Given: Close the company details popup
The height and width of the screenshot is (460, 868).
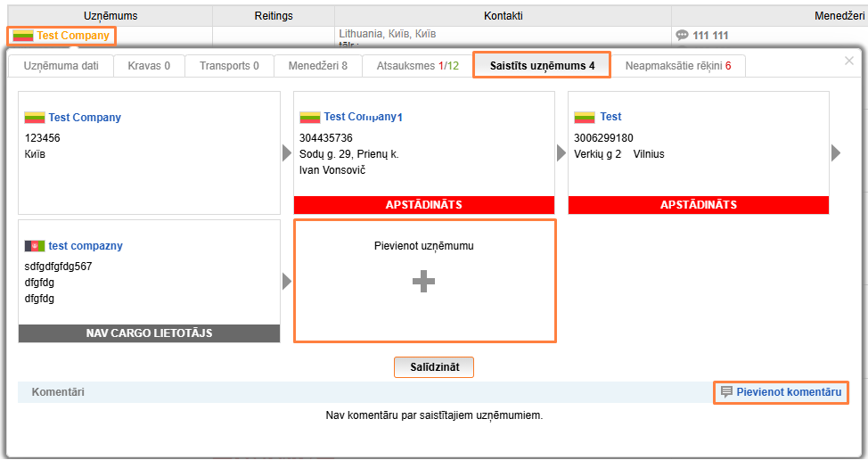Looking at the screenshot, I should 848,61.
